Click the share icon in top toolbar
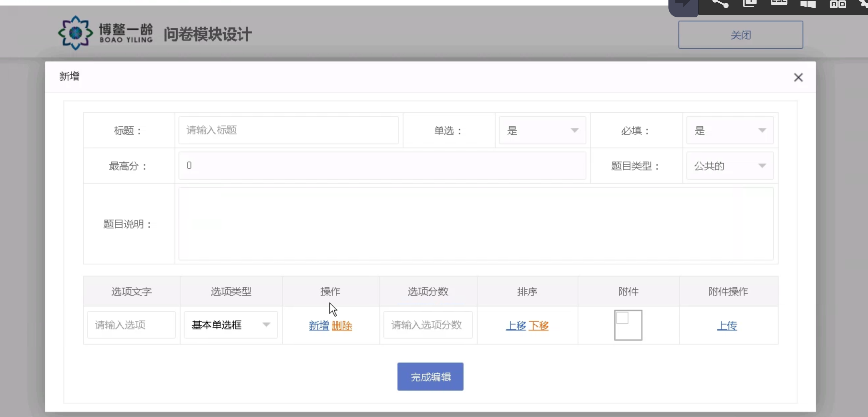Image resolution: width=868 pixels, height=417 pixels. tap(720, 4)
